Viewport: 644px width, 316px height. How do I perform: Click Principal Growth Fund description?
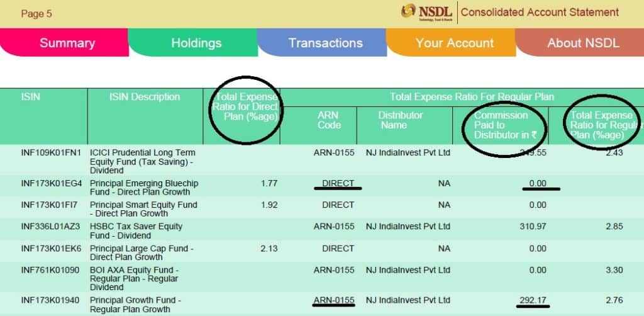coord(135,305)
